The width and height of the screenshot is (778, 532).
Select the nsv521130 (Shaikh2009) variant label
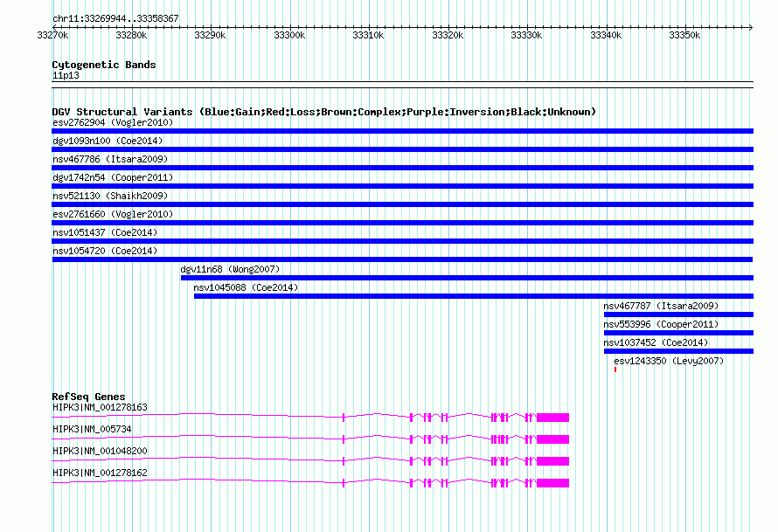pyautogui.click(x=110, y=196)
